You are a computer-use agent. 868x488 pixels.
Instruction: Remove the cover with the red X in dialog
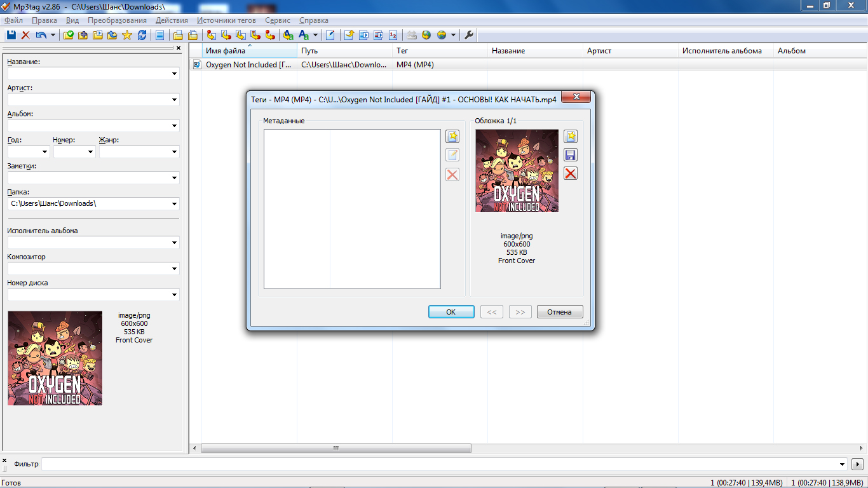tap(571, 173)
